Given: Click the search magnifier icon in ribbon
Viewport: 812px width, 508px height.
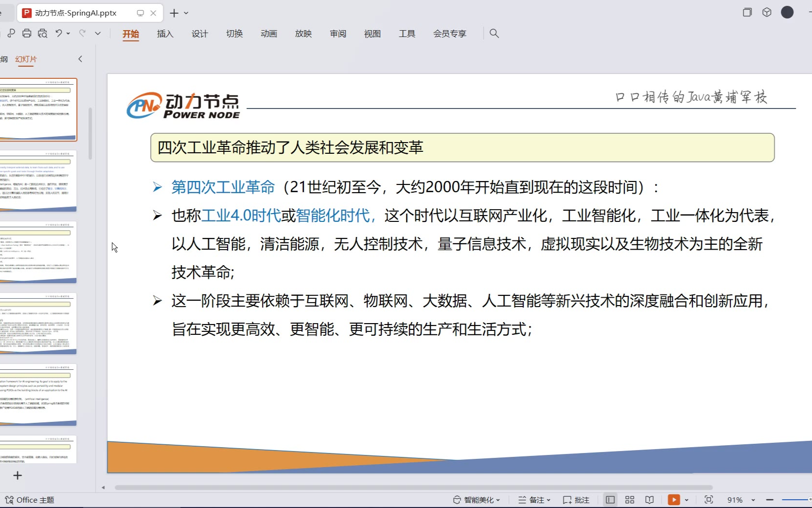Looking at the screenshot, I should [x=494, y=33].
